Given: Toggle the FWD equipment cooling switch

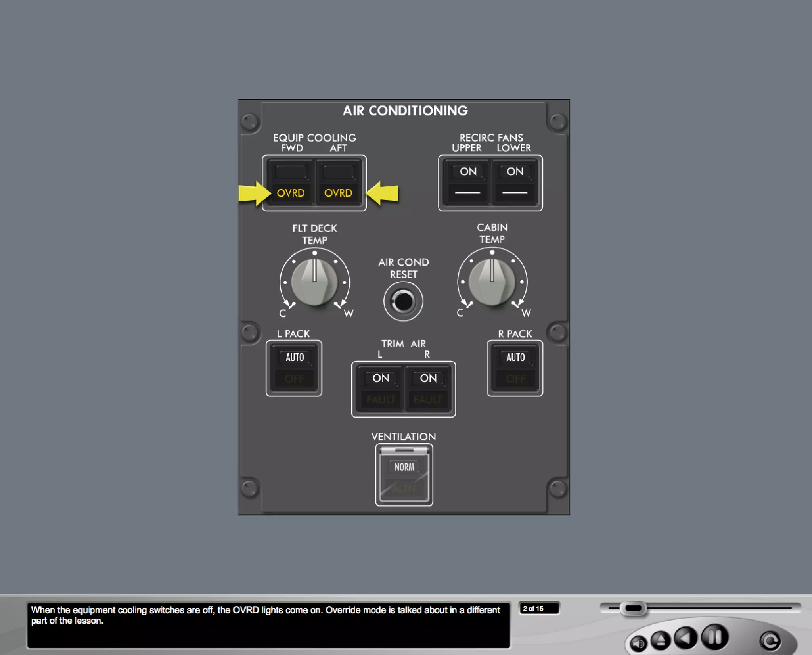Looking at the screenshot, I should 291,183.
